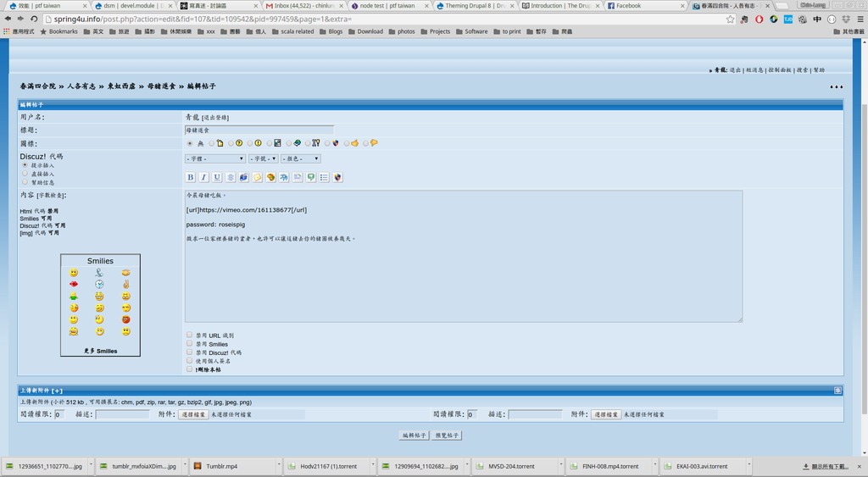
Task: Click the browser reload button
Action: tap(34, 19)
